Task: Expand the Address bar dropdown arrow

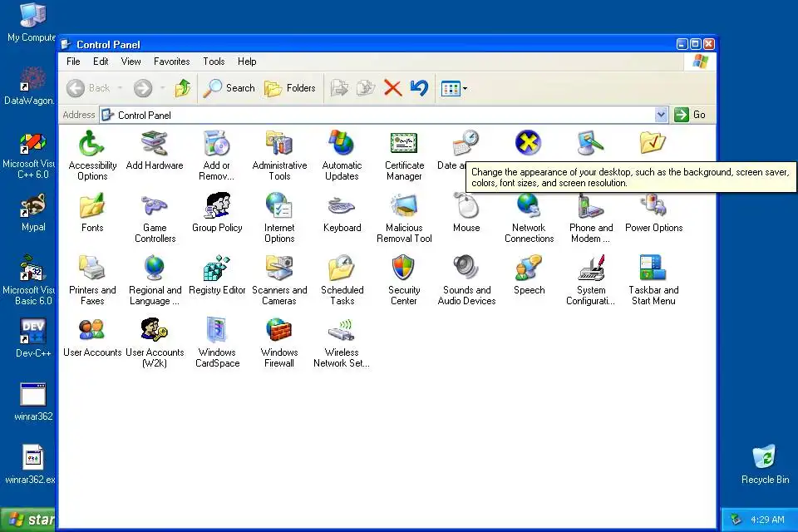Action: 661,115
